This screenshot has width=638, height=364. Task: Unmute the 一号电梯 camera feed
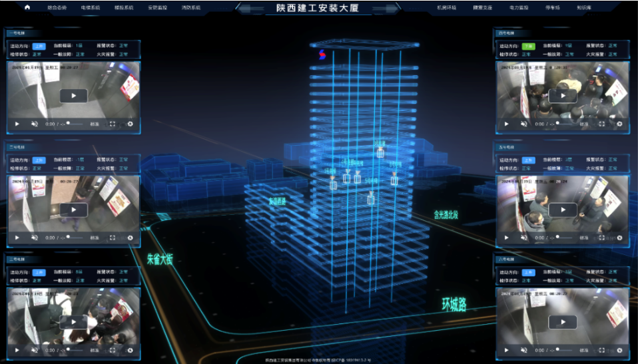[35, 124]
